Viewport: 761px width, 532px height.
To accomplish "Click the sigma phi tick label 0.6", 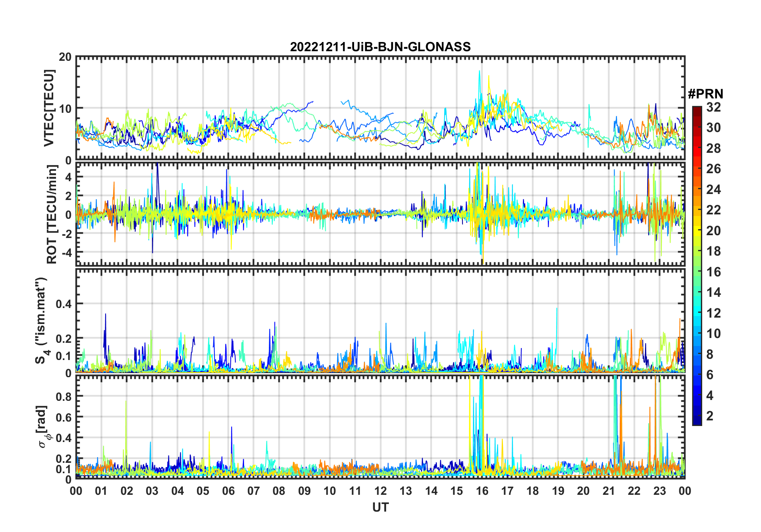I will click(x=64, y=417).
